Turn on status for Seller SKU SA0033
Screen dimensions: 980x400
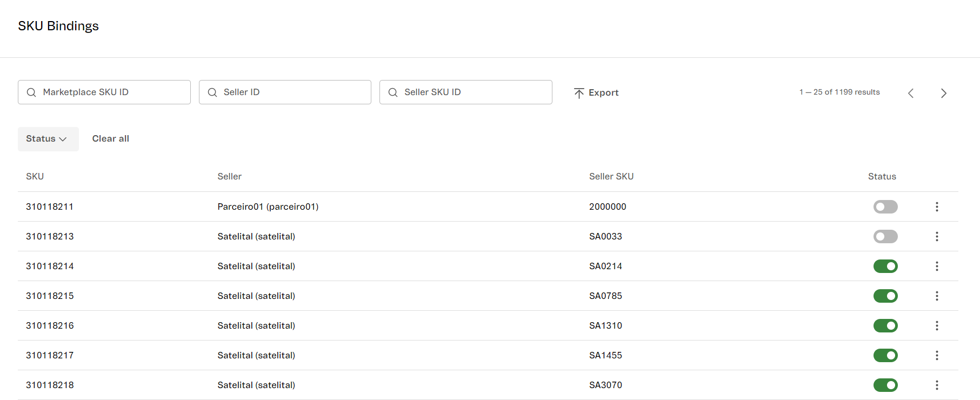[x=885, y=236]
